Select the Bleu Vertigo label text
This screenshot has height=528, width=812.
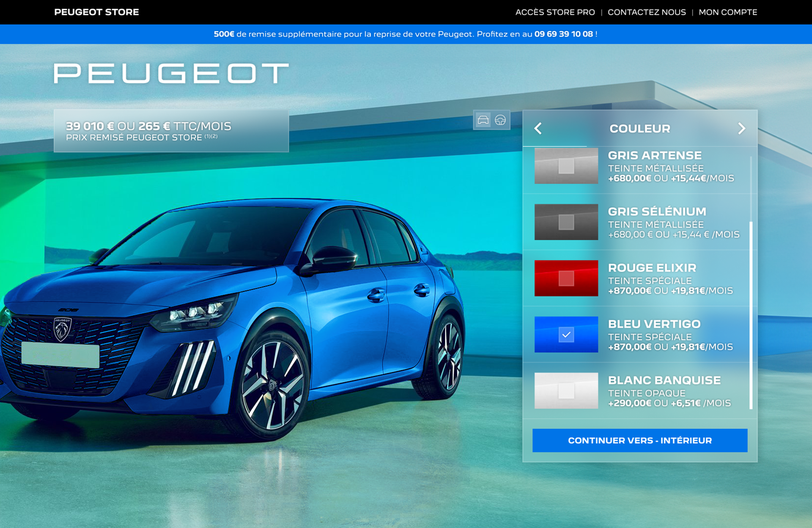654,324
